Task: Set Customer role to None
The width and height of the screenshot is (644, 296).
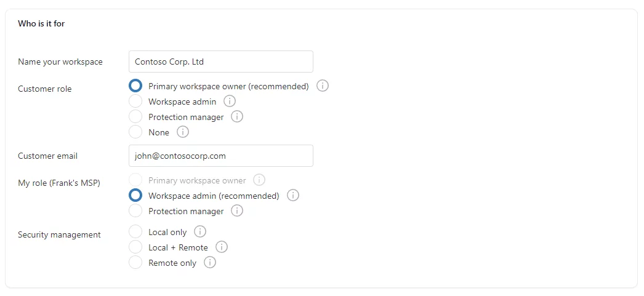Action: 135,132
